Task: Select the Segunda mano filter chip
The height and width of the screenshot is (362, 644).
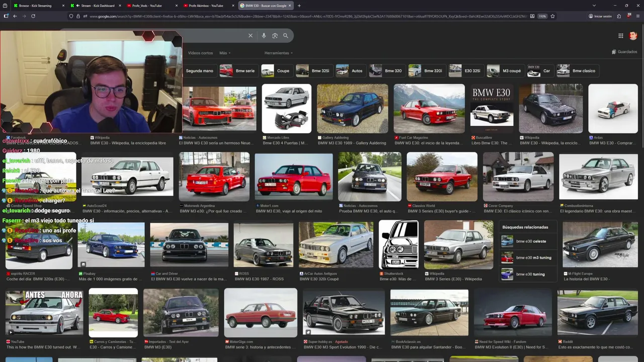Action: 199,70
